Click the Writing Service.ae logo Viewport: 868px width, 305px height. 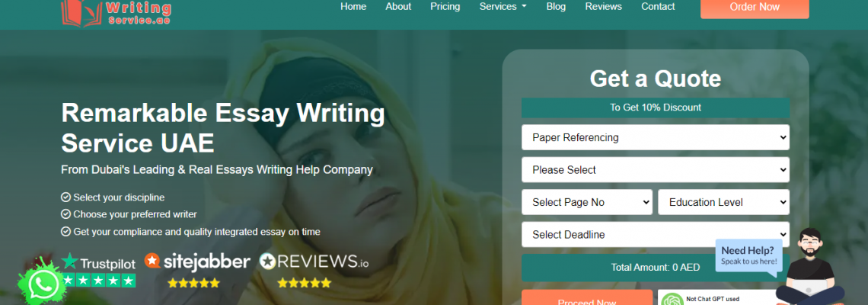coord(116,11)
